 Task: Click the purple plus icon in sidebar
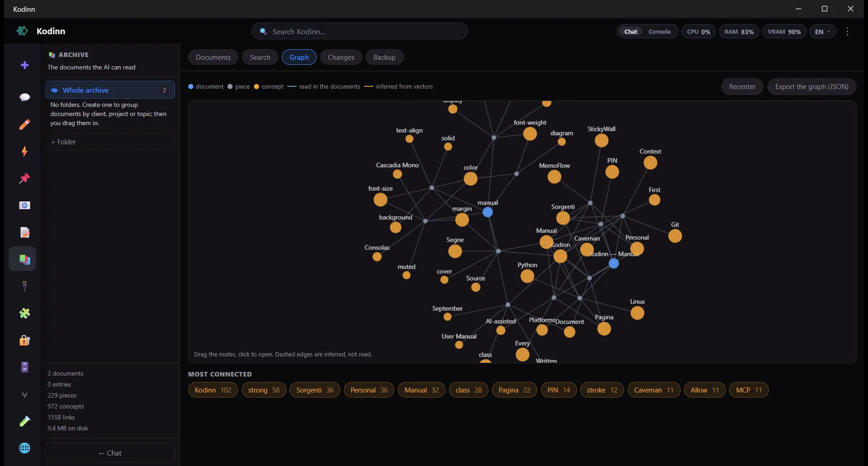(x=25, y=65)
